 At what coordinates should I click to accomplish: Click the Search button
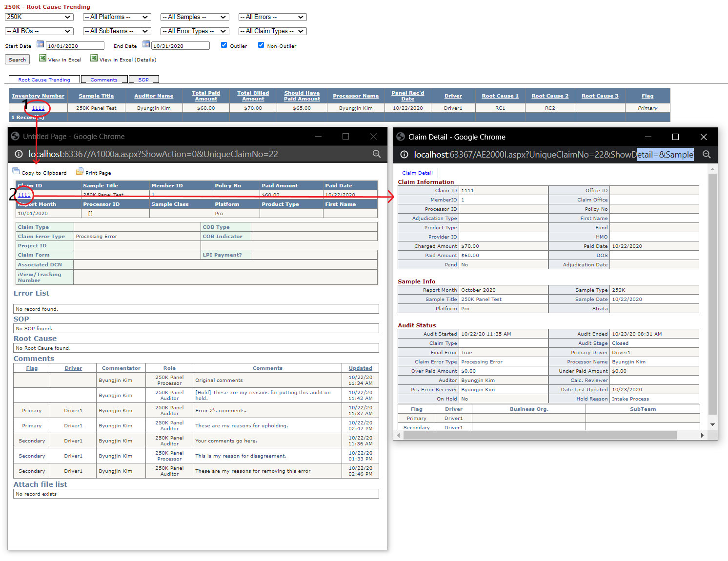coord(18,60)
